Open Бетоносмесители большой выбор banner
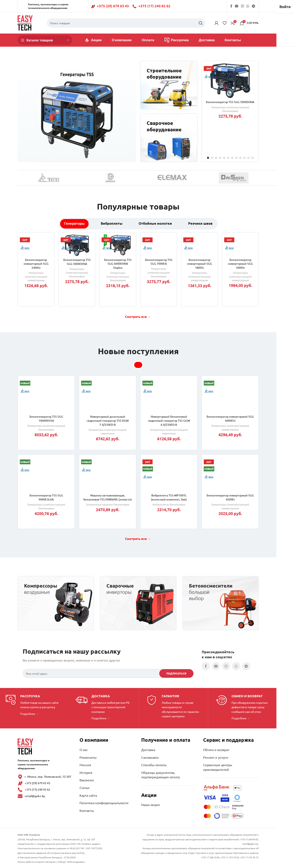This screenshot has height=868, width=294. point(220,603)
